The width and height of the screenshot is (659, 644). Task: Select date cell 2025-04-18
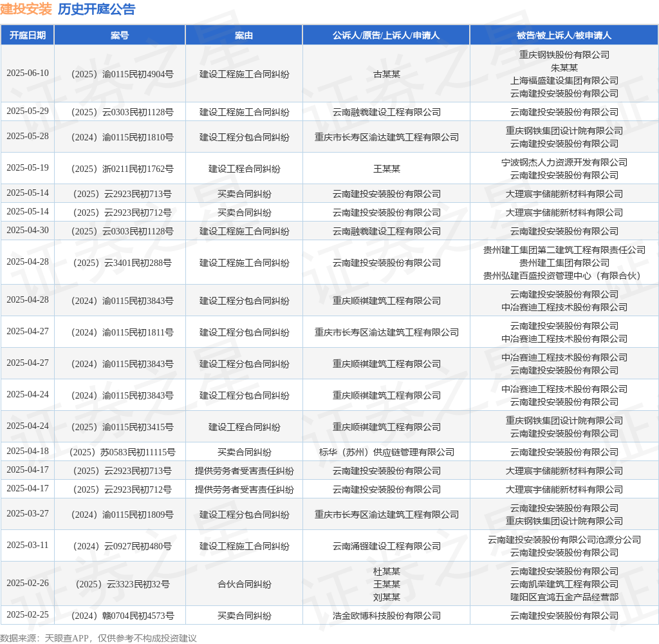28,451
